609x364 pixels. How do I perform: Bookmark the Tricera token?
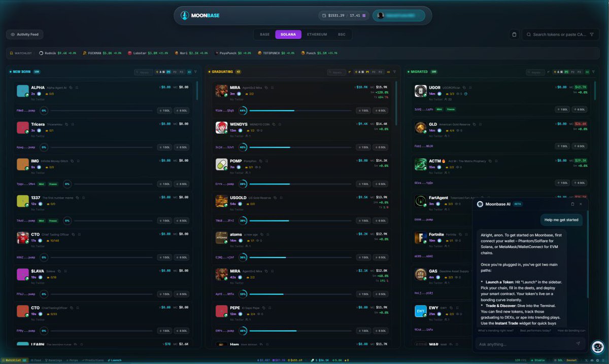(x=73, y=124)
